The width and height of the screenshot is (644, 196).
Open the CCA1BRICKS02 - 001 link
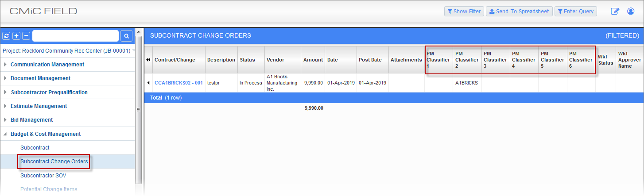tap(178, 83)
